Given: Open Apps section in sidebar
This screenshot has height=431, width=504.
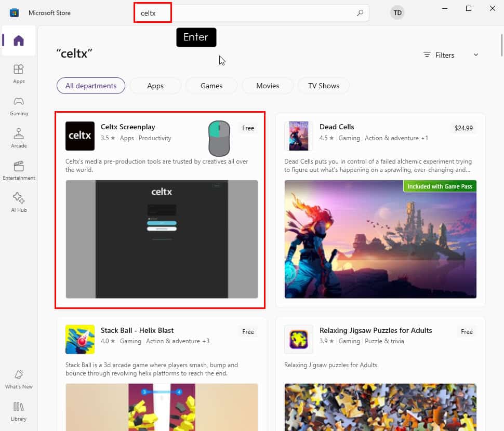Looking at the screenshot, I should [19, 73].
